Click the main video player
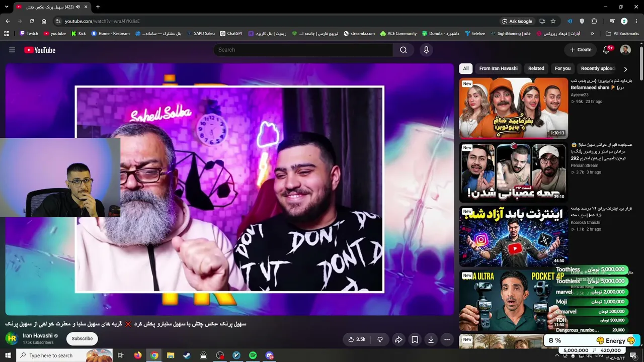The height and width of the screenshot is (362, 644). point(229,189)
